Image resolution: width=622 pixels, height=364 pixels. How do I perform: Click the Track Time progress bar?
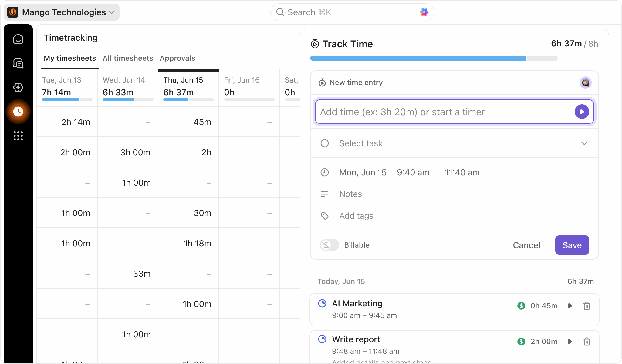pos(433,58)
